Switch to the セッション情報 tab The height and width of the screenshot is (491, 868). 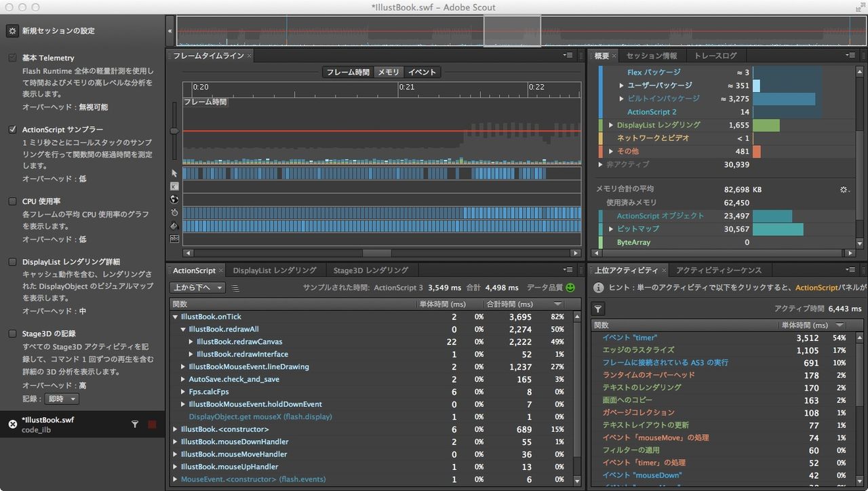pos(651,56)
